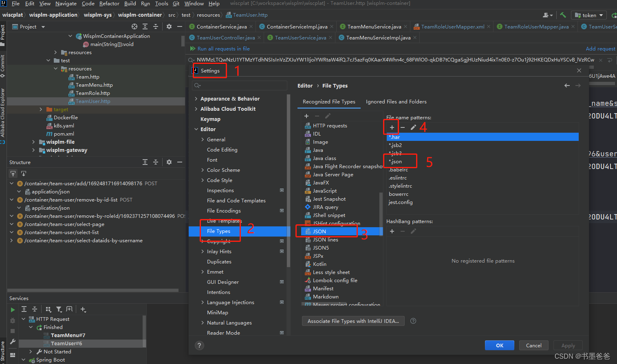
Task: Filter services in Services toolbar
Action: tap(59, 309)
